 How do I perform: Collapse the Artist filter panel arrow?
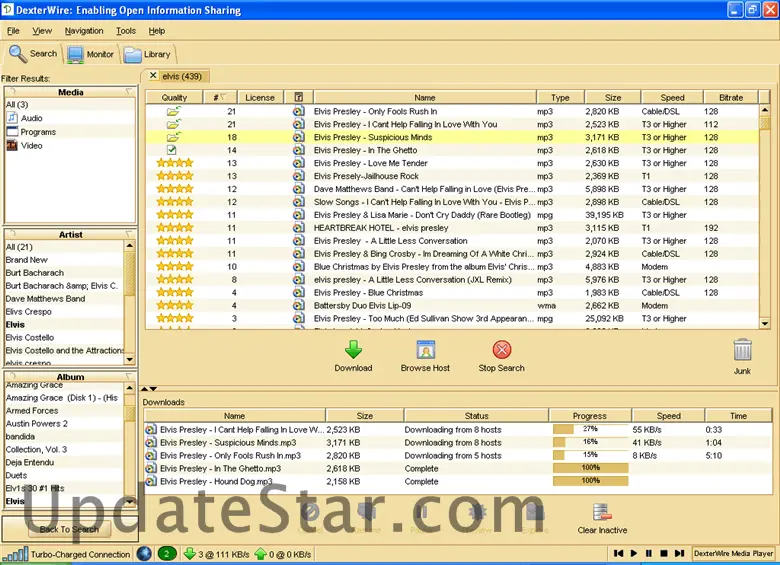(x=129, y=234)
